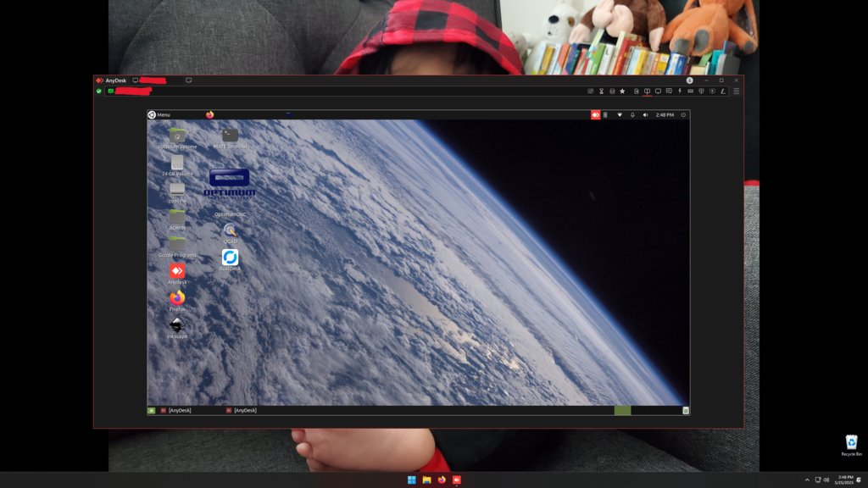Click the remote panel clock showing 2:48 PM
Viewport: 868px width, 488px height.
[x=665, y=114]
